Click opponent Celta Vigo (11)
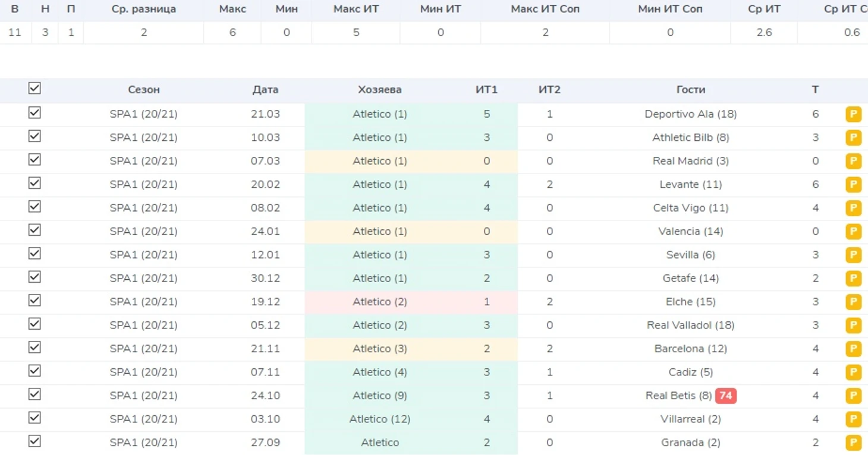 (x=691, y=208)
